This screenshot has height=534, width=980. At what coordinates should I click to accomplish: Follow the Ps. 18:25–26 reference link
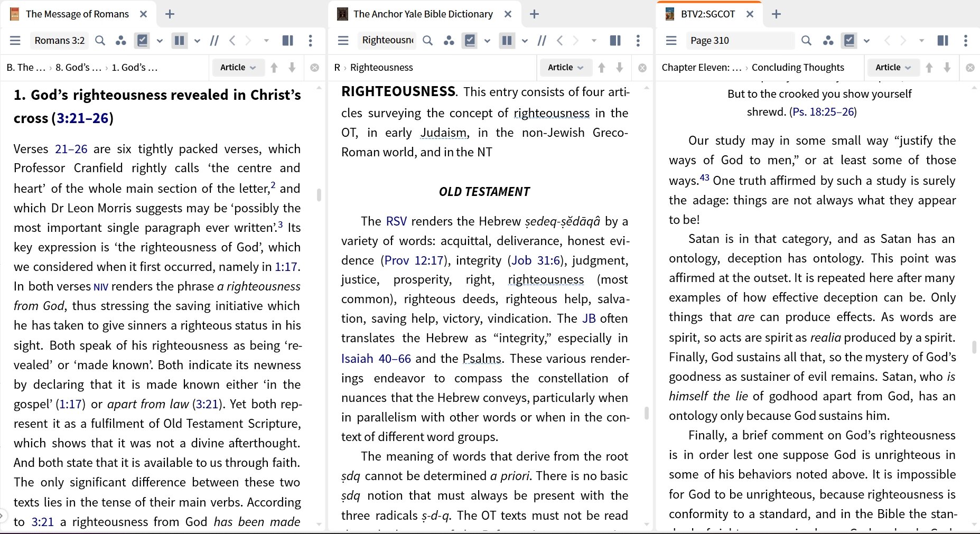click(x=823, y=112)
